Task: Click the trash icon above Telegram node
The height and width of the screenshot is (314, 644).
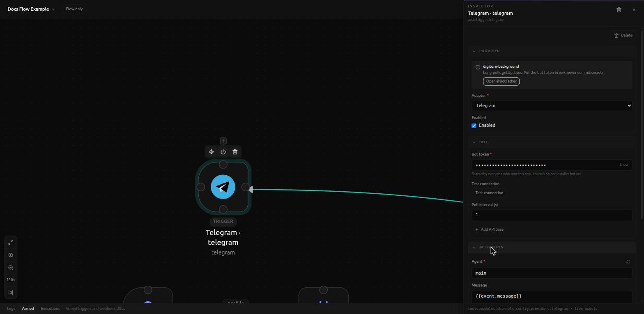Action: [x=235, y=152]
